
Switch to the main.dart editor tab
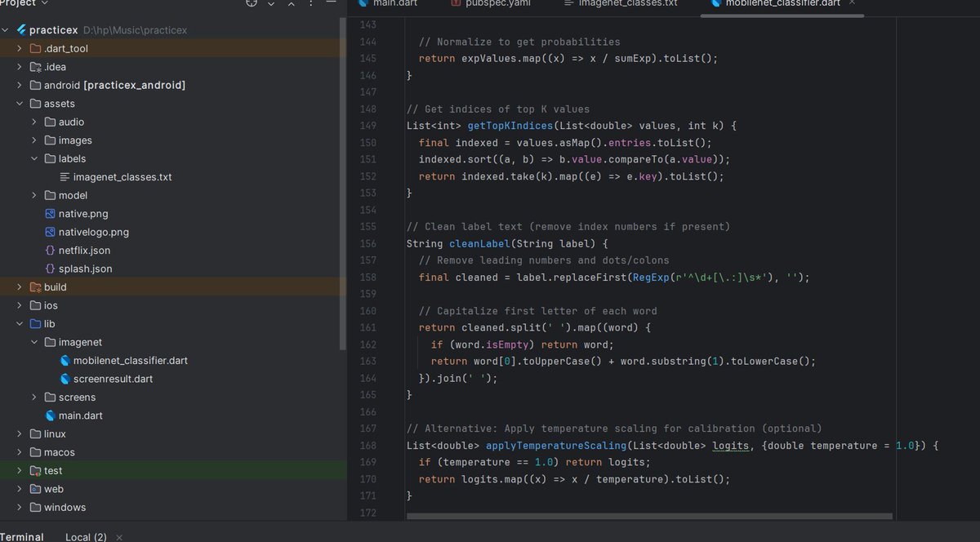coord(389,3)
